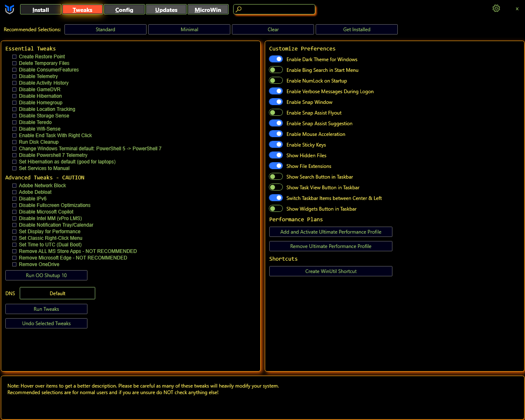The height and width of the screenshot is (420, 525).
Task: Open the MicroWin tab
Action: [208, 9]
